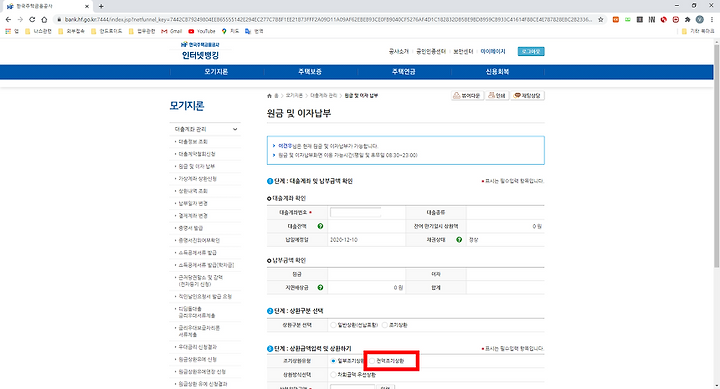Screen dimensions: 720x389
Task: Go forward with the browser forward arrow
Action: pyautogui.click(x=20, y=19)
